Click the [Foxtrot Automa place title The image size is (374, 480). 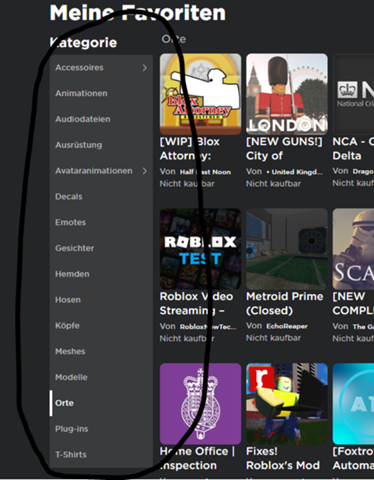pos(353,458)
